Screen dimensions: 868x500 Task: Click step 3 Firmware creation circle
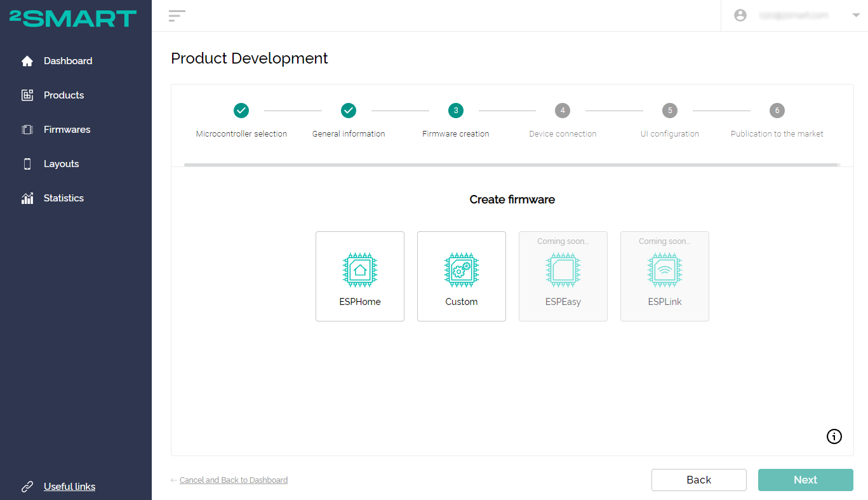(x=455, y=111)
